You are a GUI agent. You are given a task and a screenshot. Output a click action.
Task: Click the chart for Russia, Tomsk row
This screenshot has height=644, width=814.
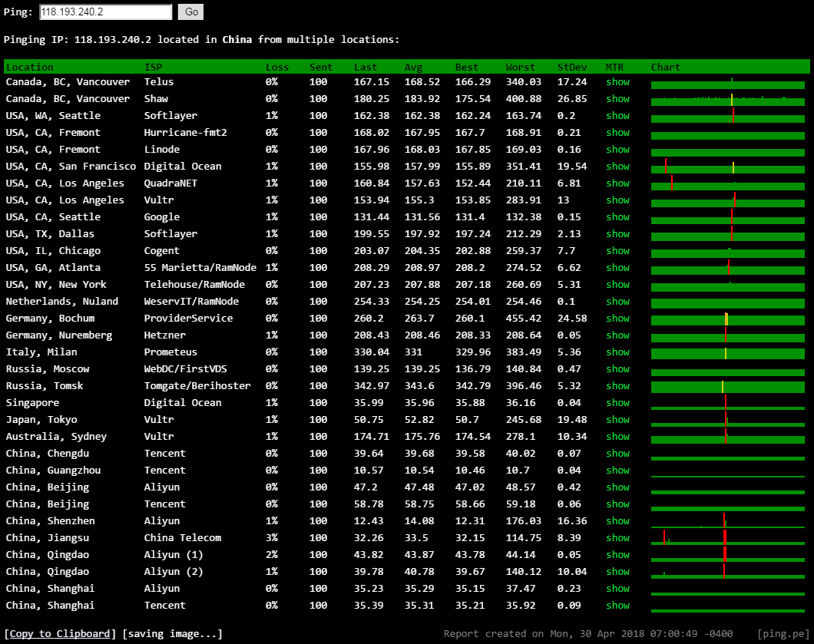[x=727, y=387]
